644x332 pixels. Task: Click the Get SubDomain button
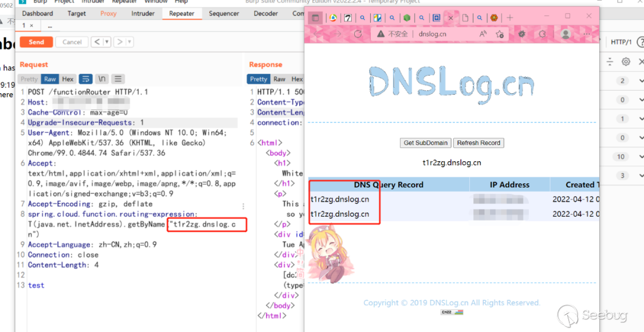click(x=426, y=143)
